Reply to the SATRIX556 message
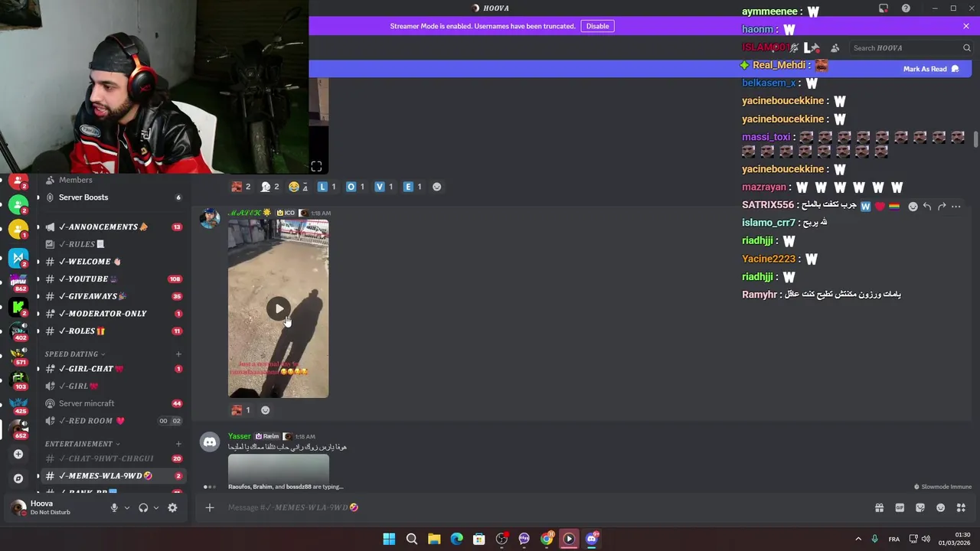 pos(927,207)
